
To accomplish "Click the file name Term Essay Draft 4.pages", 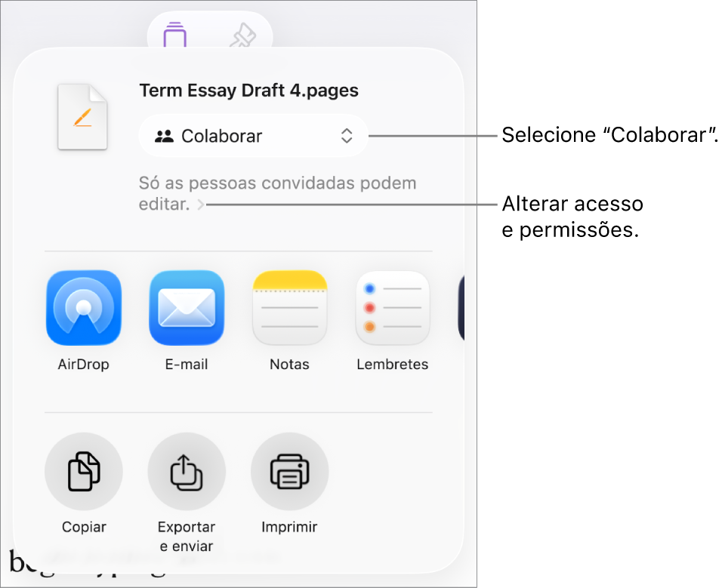I will pos(248,91).
